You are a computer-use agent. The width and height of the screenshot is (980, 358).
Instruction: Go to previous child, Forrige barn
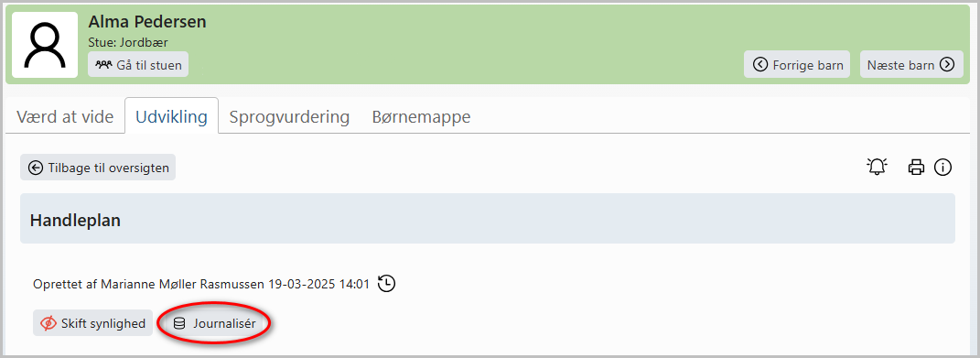click(x=797, y=64)
